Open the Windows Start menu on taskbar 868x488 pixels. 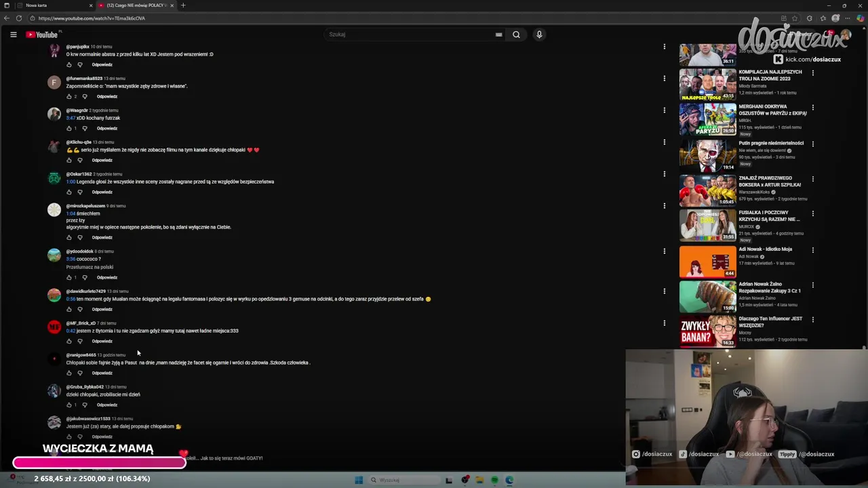[359, 480]
